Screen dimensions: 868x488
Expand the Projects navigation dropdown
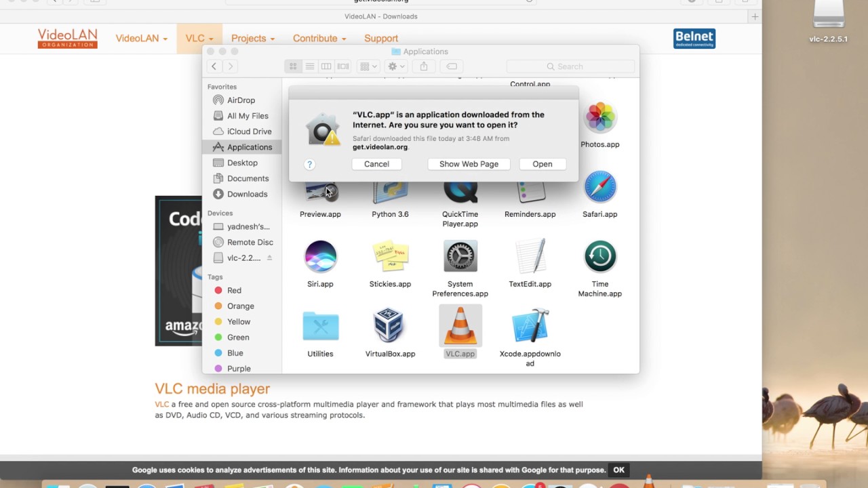[x=253, y=39]
